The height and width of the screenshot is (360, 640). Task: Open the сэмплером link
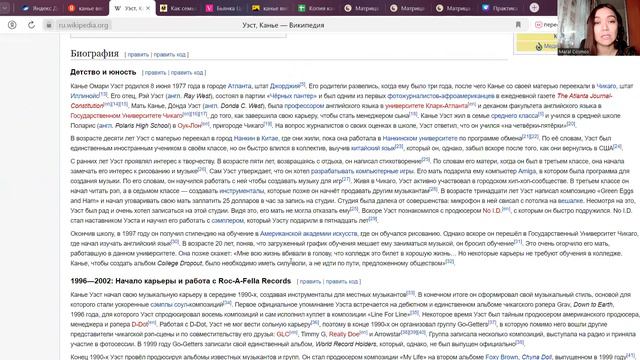click(x=227, y=220)
